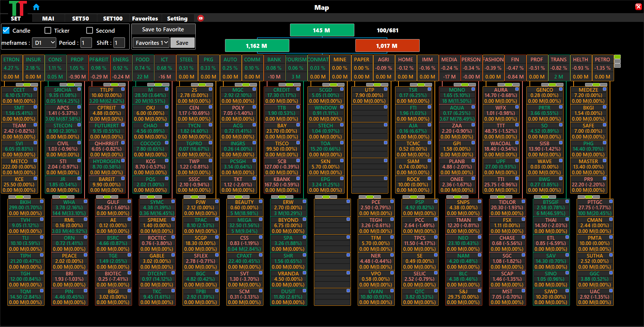Click the blue square marker on WHA card
This screenshot has height=327, width=644.
[86, 201]
